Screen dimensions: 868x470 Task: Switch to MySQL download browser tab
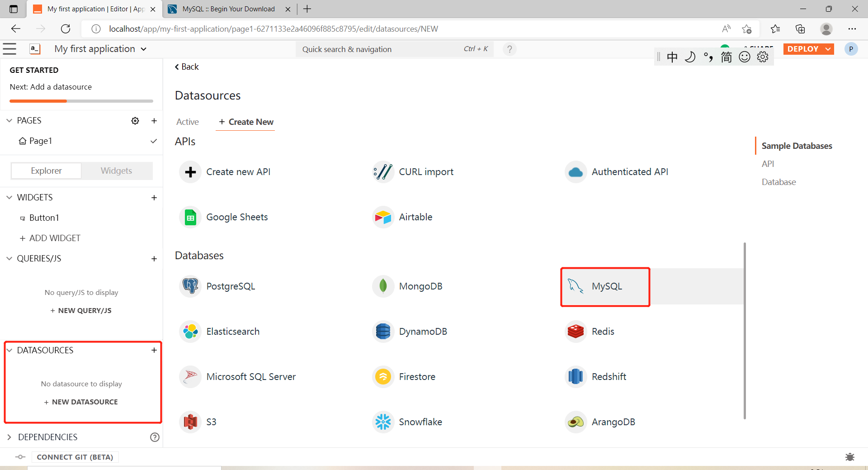tap(228, 9)
